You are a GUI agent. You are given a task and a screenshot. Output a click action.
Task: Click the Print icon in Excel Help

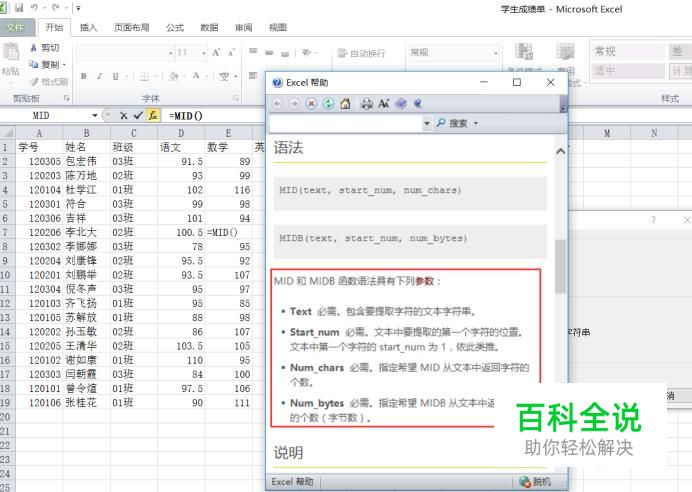pyautogui.click(x=367, y=104)
